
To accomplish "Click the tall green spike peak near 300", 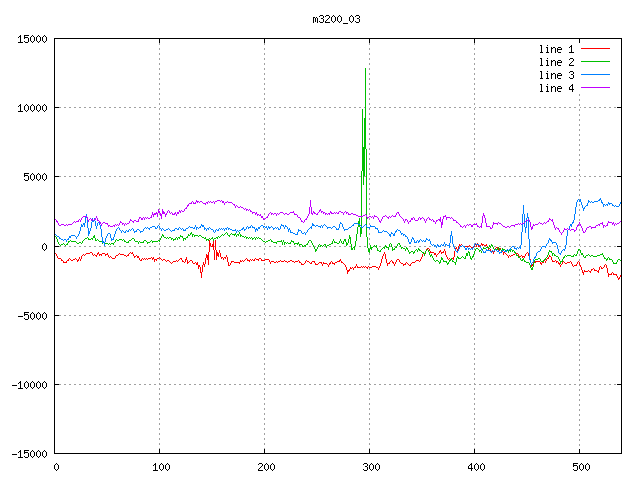I will 365,69.
